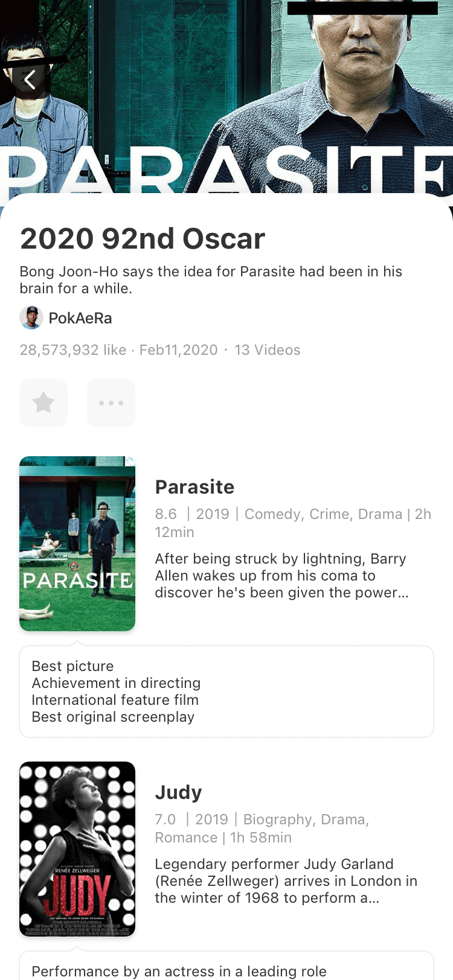Read the Parasite movie description text
Screen dimensions: 453x980
(x=281, y=576)
